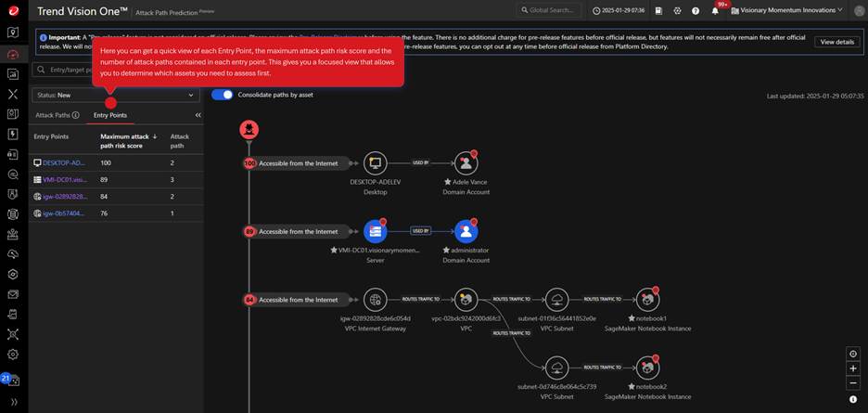868x413 pixels.
Task: Zoom out the graph with minus button
Action: 853,383
